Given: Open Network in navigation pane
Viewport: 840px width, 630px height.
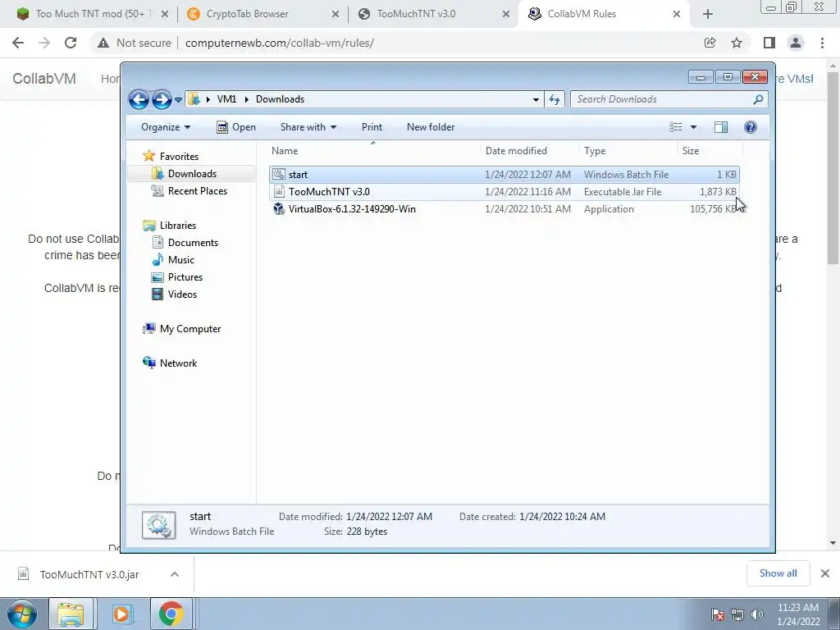Looking at the screenshot, I should coord(178,363).
